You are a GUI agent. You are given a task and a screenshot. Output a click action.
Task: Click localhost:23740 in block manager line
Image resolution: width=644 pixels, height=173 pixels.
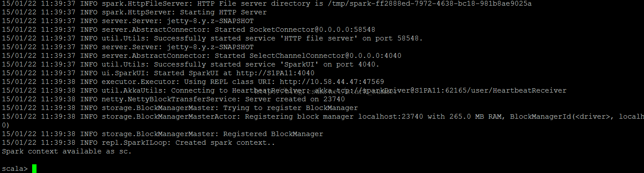390,116
